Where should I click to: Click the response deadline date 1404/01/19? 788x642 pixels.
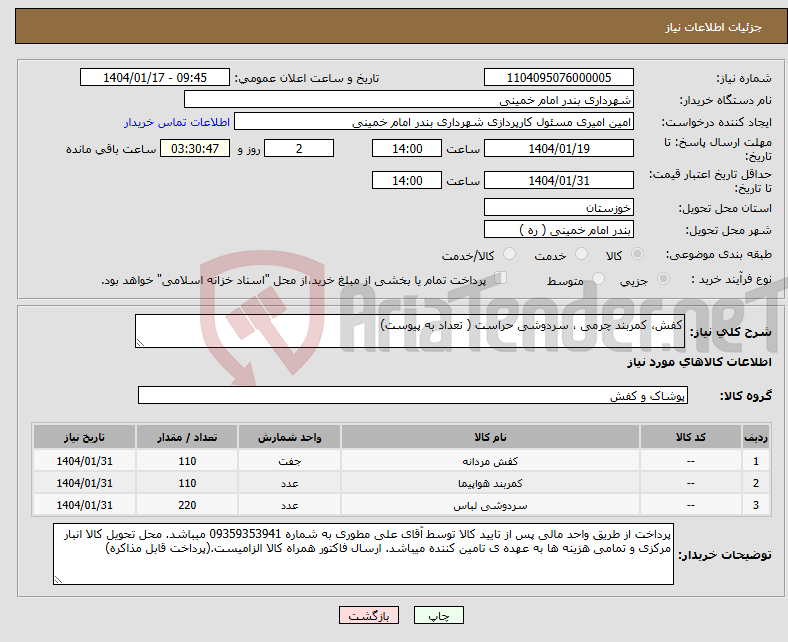pos(558,148)
